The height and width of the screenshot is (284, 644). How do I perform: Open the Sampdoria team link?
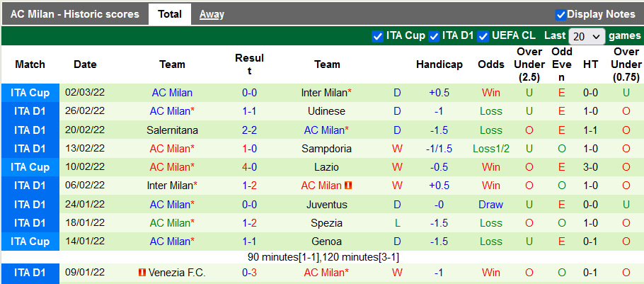(326, 149)
